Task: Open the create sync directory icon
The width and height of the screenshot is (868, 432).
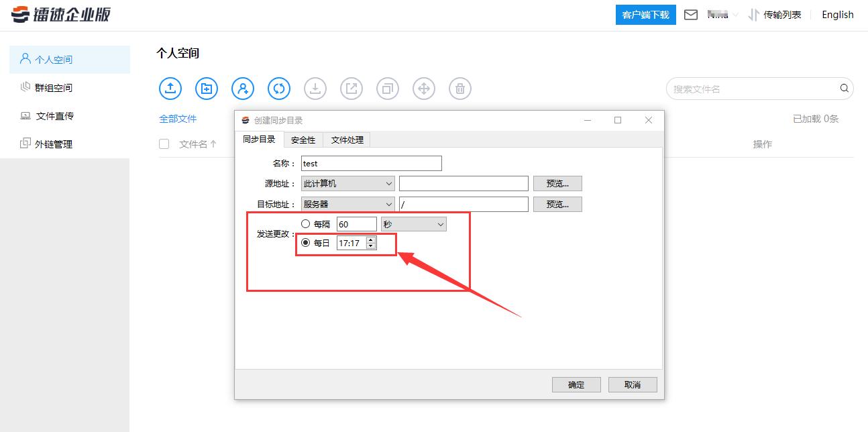Action: coord(278,88)
